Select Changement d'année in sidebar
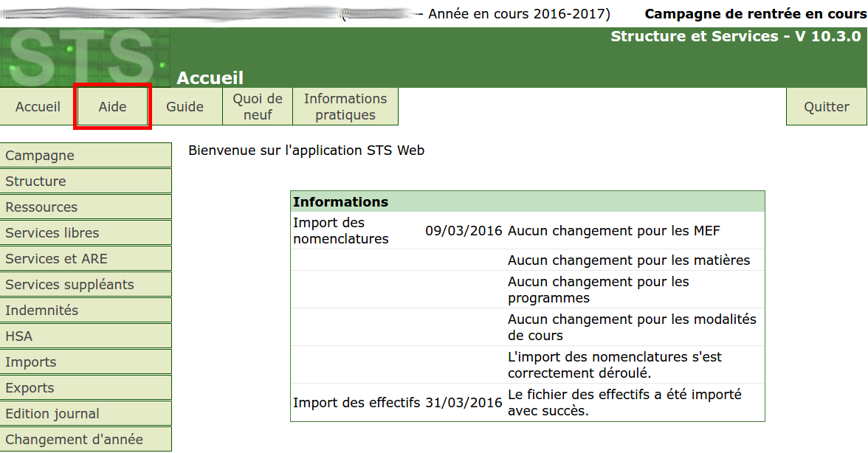The width and height of the screenshot is (868, 453). point(86,440)
